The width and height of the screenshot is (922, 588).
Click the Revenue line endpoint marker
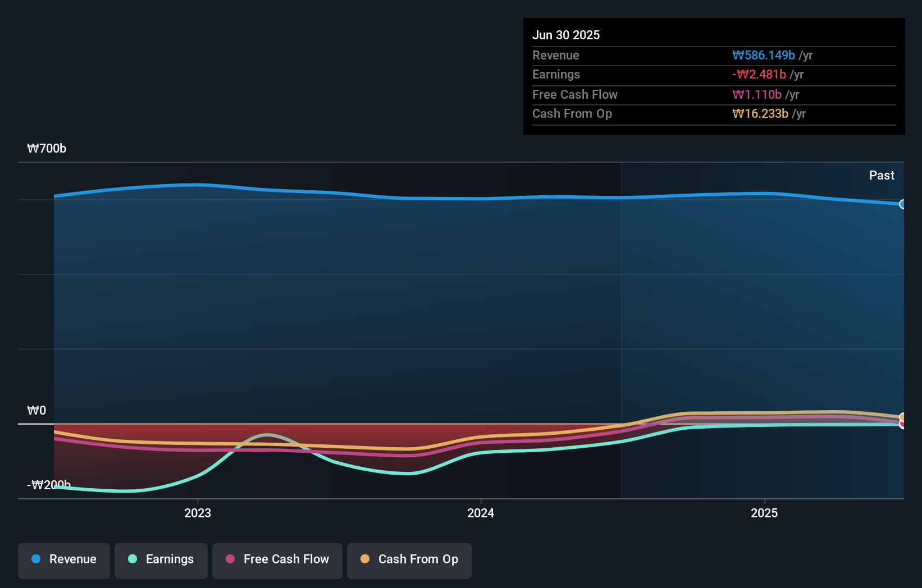tap(903, 204)
